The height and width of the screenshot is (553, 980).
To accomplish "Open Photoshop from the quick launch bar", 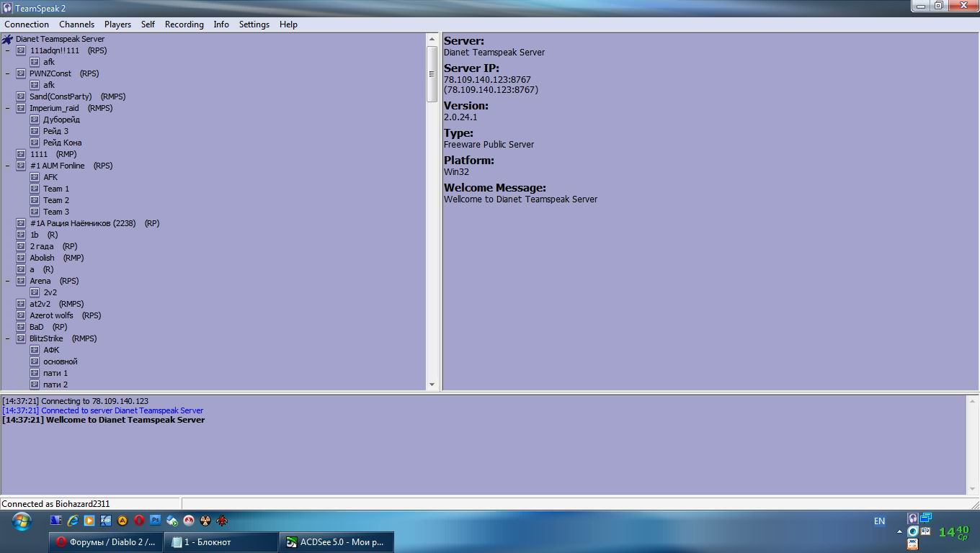I will click(156, 521).
